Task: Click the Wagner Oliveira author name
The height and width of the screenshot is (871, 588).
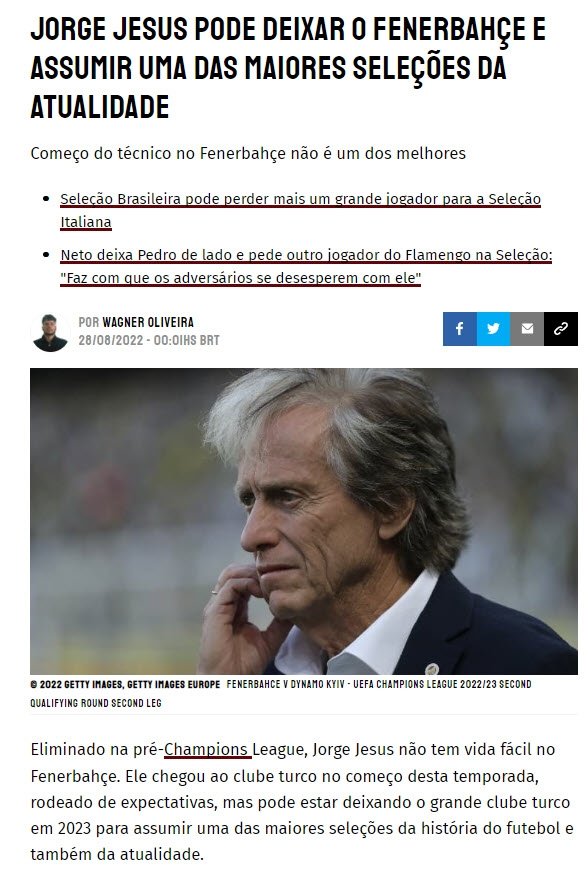Action: [x=148, y=322]
